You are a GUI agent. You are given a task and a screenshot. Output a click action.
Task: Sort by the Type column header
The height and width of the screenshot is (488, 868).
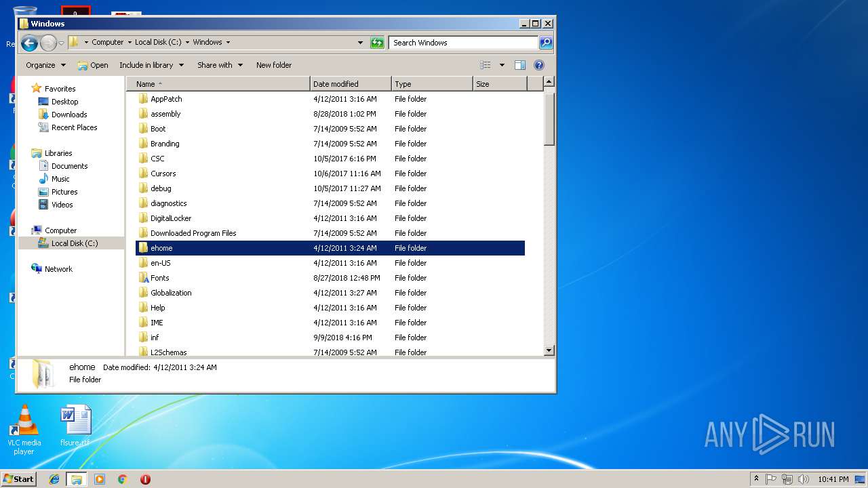coord(432,84)
